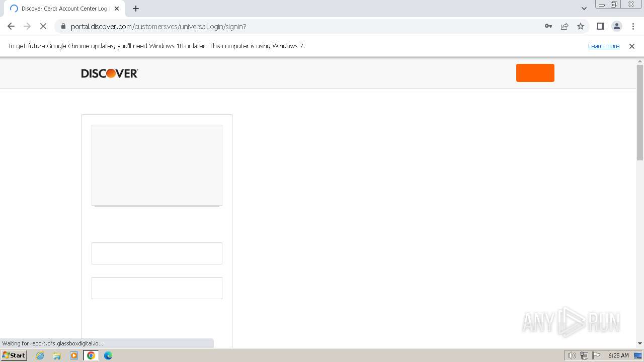
Task: Click the Chrome taskbar icon
Action: [91, 355]
